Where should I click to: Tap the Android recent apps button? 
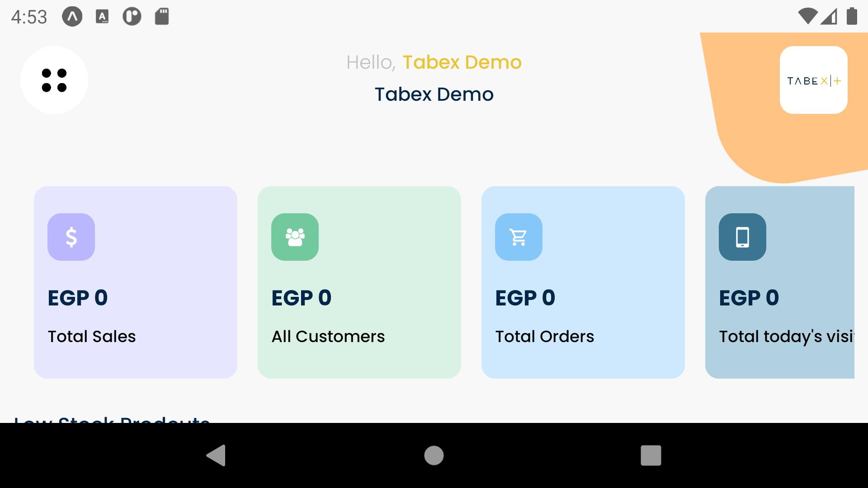(651, 455)
